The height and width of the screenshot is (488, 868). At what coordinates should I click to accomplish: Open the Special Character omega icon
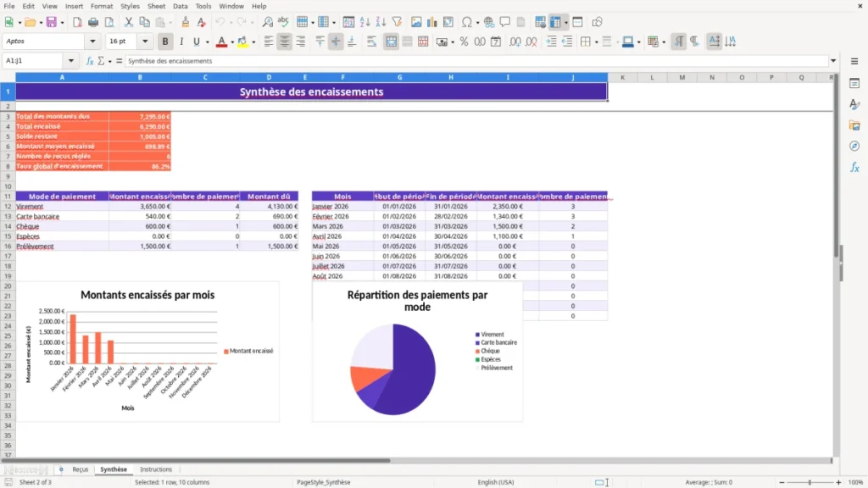coord(467,22)
